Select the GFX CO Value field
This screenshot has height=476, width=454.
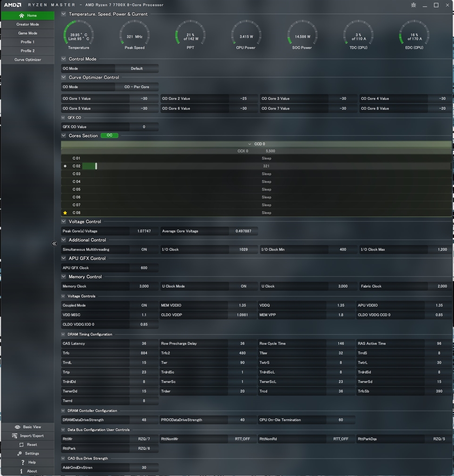pyautogui.click(x=110, y=127)
